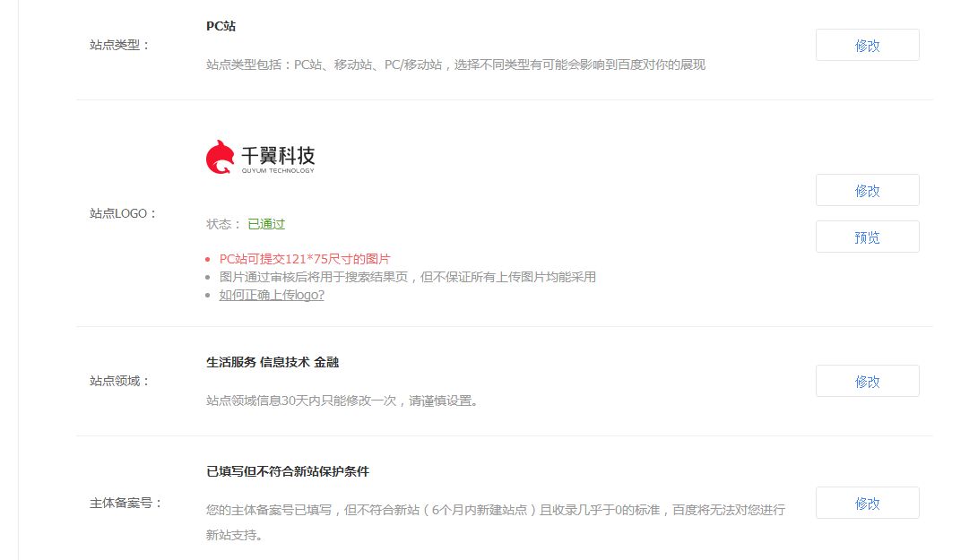Click the 生活服务 信息技术 金融 field value

(273, 362)
